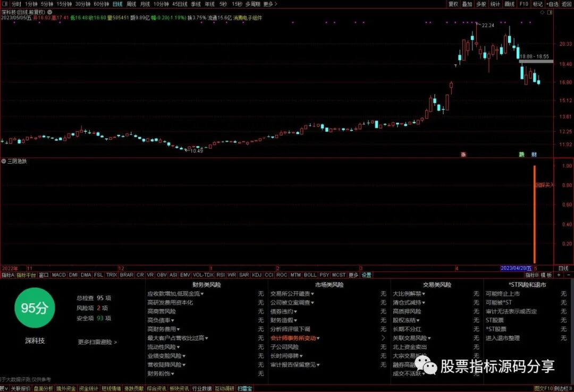Click the green 95分 score badge
This screenshot has width=574, height=392.
tap(35, 308)
